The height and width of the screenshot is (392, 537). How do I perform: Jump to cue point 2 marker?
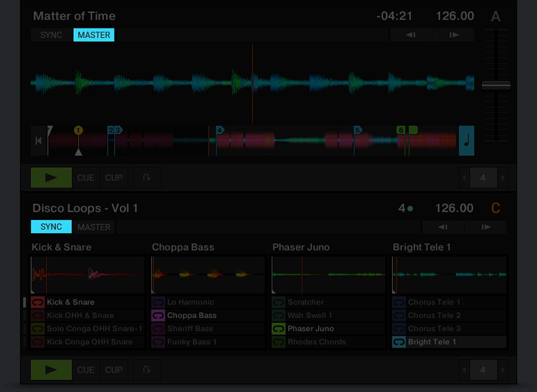coord(110,130)
